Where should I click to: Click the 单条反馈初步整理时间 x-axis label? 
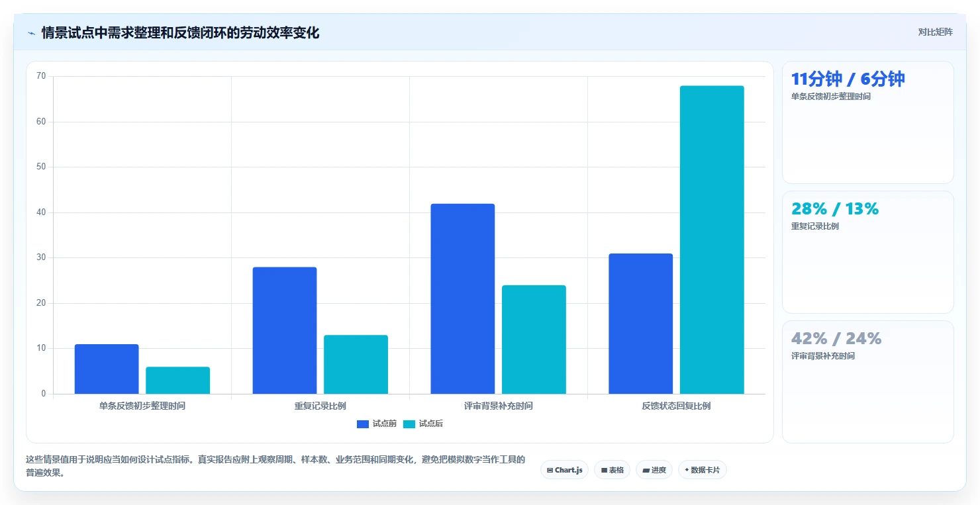142,406
